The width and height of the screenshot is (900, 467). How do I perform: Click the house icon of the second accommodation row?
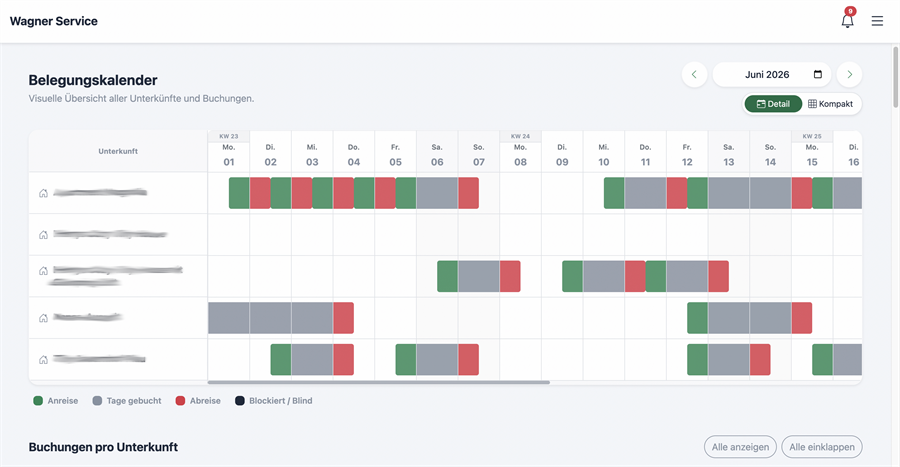pos(43,235)
